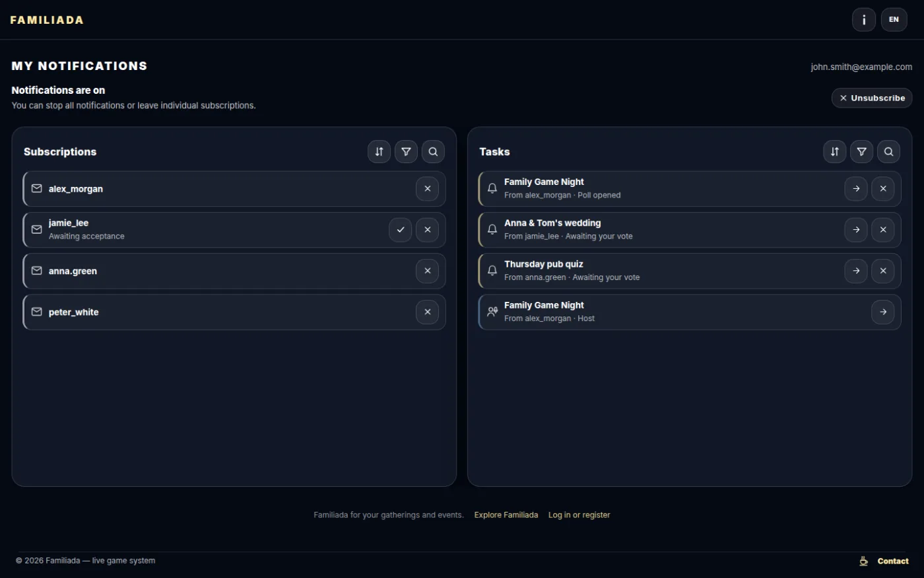Click the envelope icon beside alex_morgan
The height and width of the screenshot is (578, 924).
[37, 188]
